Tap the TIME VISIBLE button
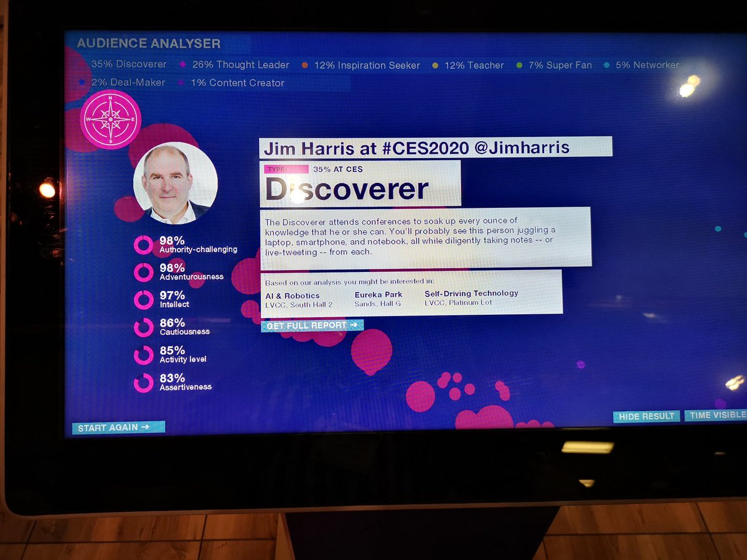 pos(716,415)
